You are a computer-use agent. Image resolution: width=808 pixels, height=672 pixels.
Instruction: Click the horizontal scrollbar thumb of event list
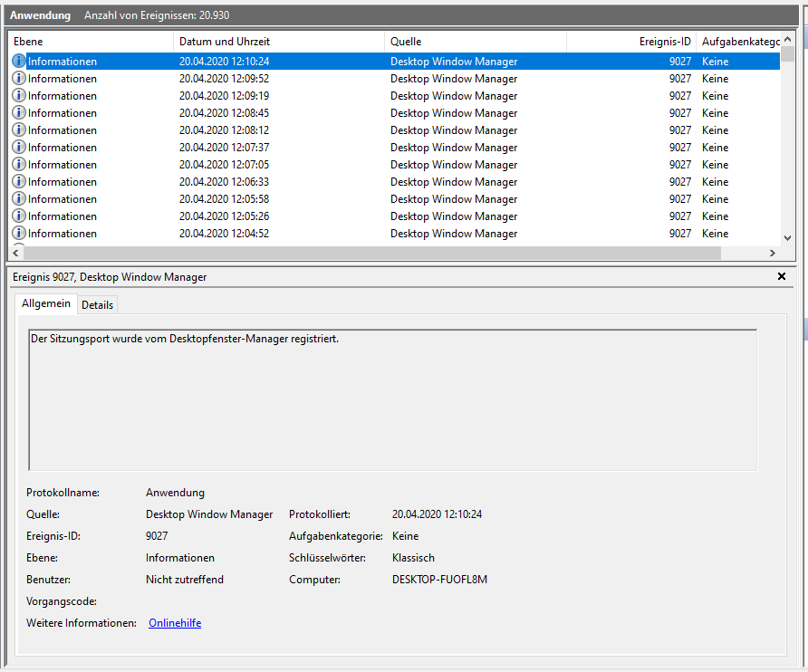(372, 253)
